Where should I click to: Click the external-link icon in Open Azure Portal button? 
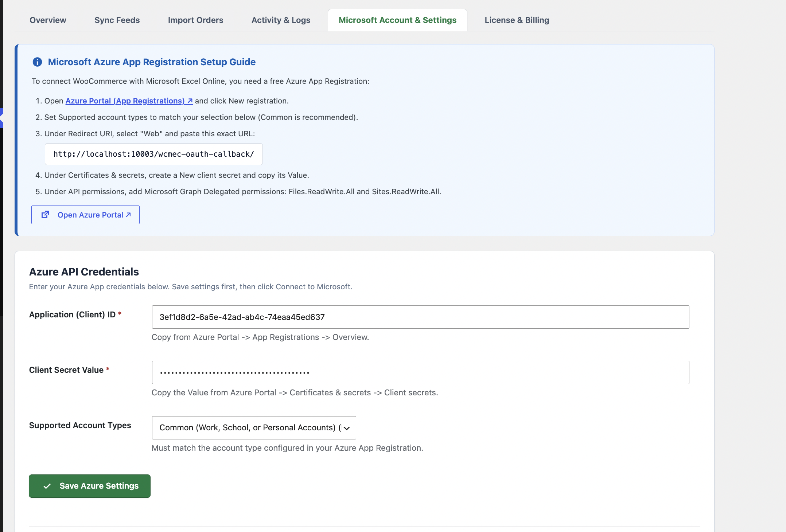(x=45, y=215)
